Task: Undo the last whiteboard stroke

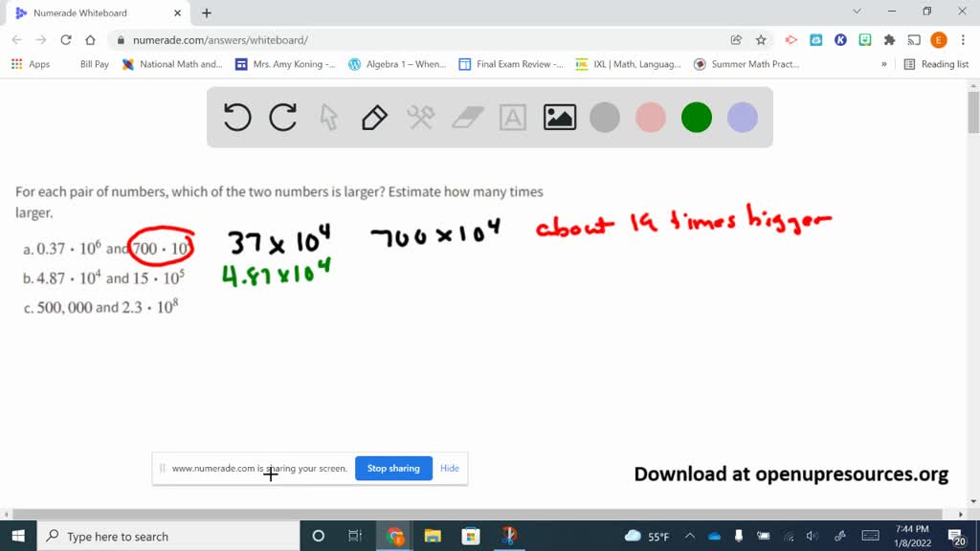Action: tap(235, 117)
